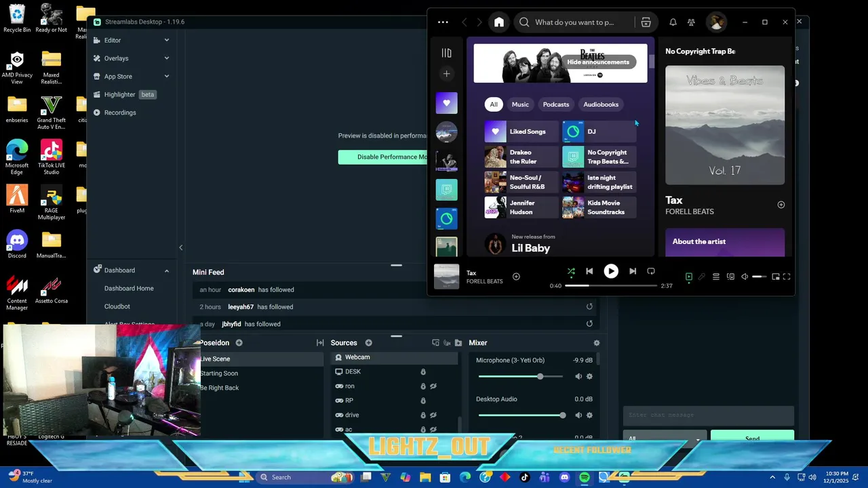This screenshot has width=868, height=488.
Task: Play the current song Tax
Action: point(611,271)
